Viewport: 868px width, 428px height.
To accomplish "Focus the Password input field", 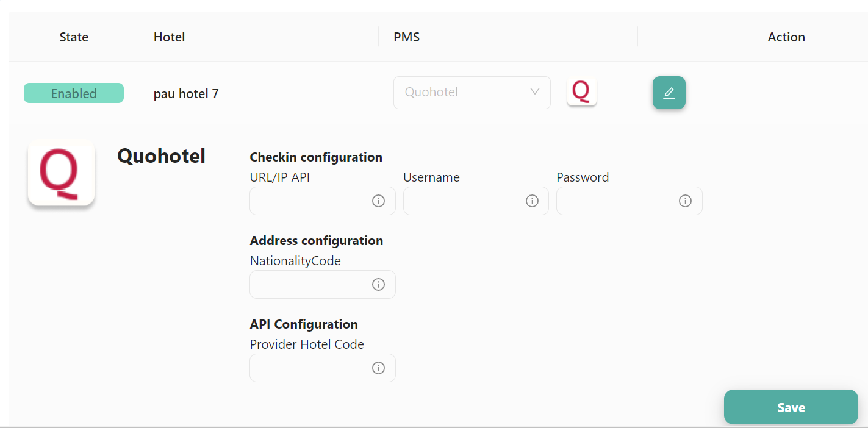I will (x=629, y=201).
